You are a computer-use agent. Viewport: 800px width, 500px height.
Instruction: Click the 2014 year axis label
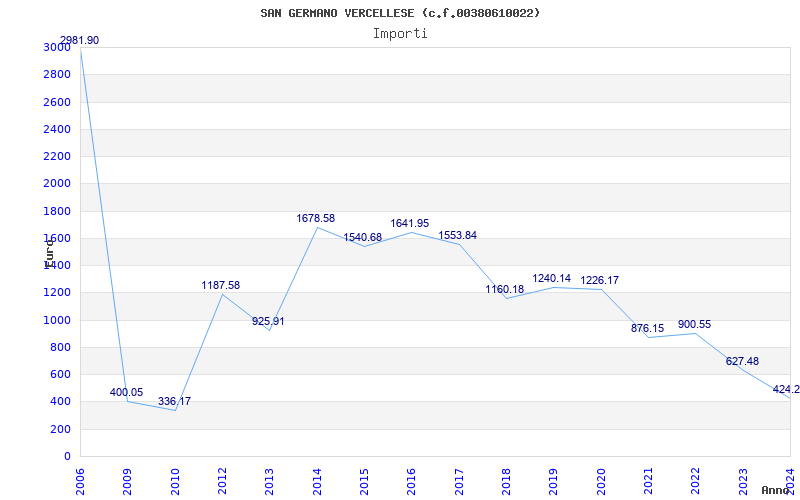317,482
